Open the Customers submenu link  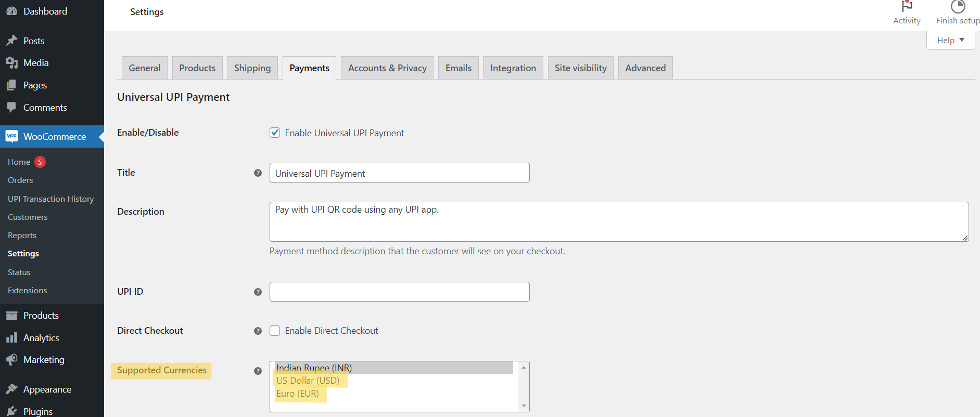(28, 217)
